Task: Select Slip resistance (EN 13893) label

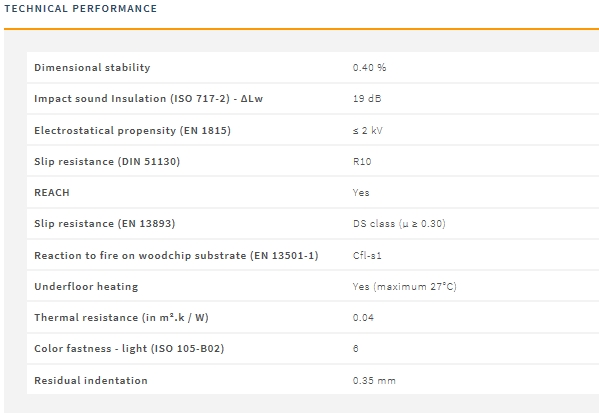Action: (x=105, y=224)
